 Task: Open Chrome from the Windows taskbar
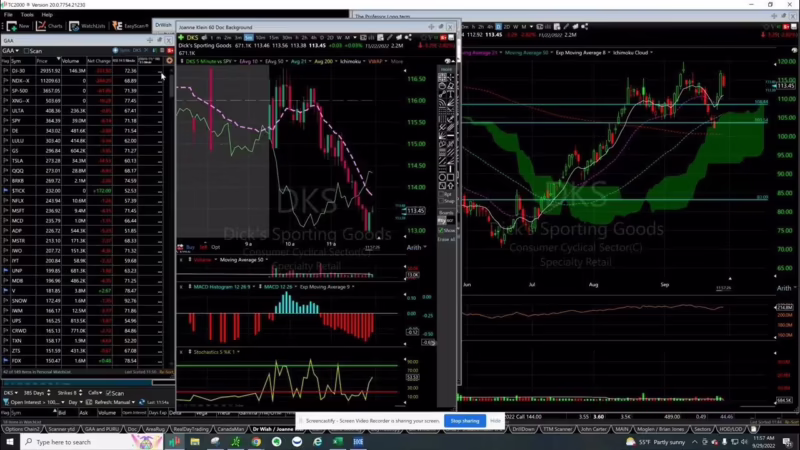(256, 442)
